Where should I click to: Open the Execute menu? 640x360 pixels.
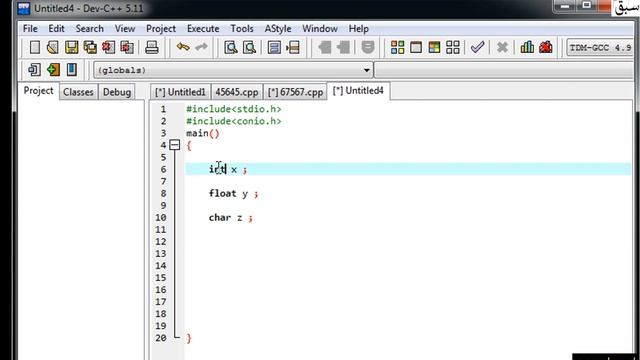point(203,29)
